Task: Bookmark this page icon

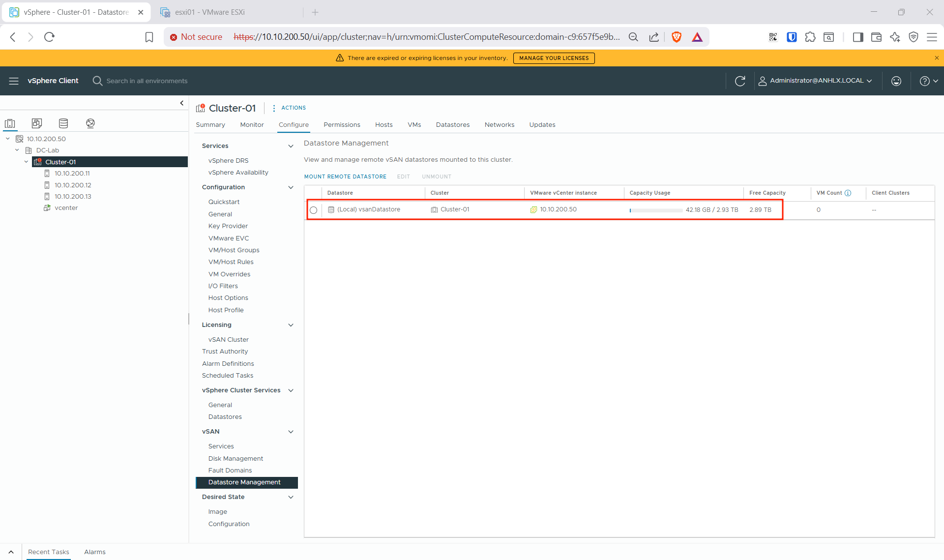Action: [x=149, y=37]
